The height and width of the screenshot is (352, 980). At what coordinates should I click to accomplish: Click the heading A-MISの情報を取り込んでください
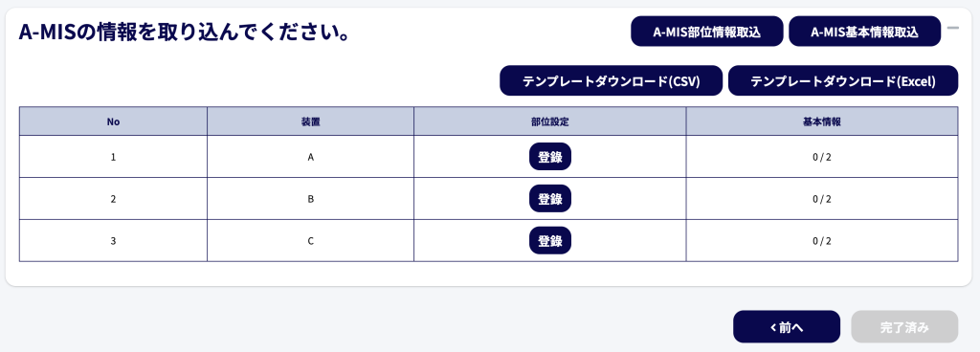(184, 32)
